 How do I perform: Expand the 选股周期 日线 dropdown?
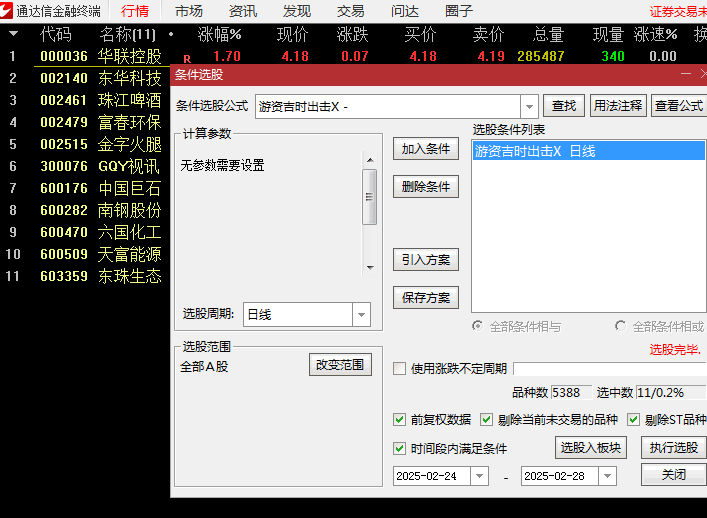point(361,315)
